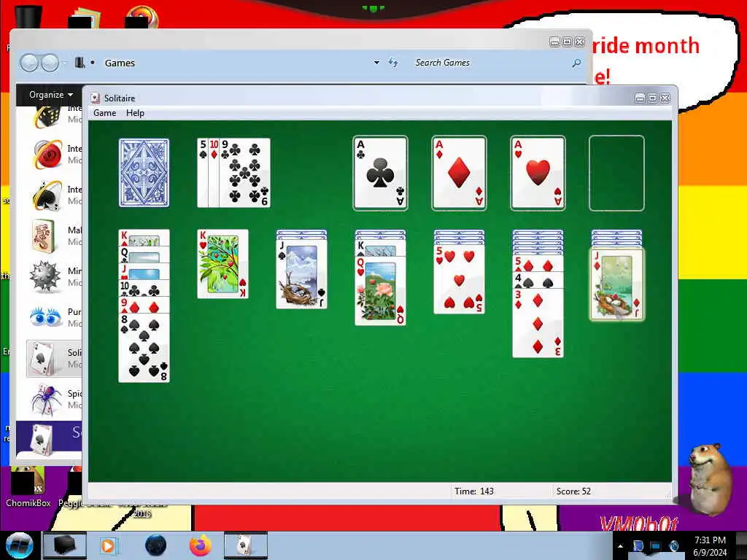Click the Solitaire taskbar button
This screenshot has height=560, width=747.
245,545
